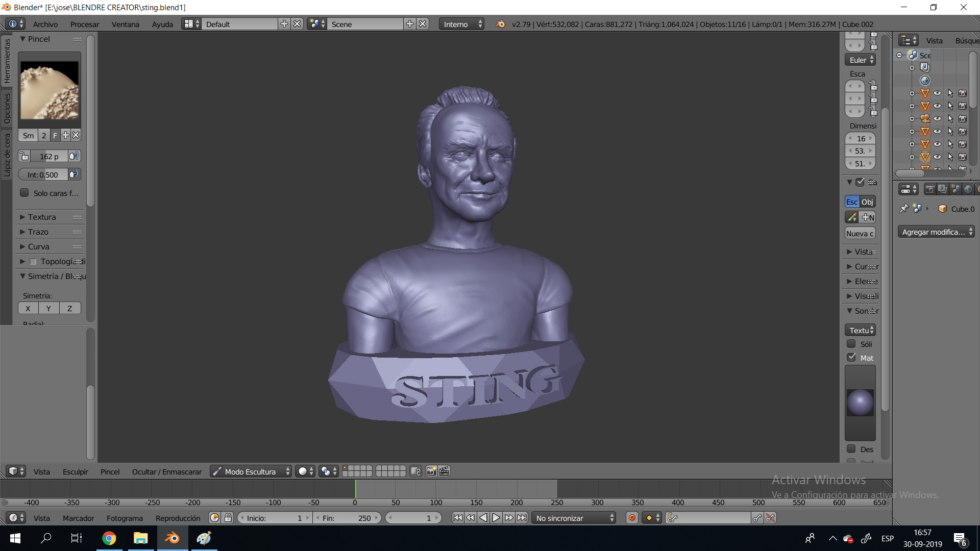Click the pin icon in the properties panel

click(x=903, y=209)
